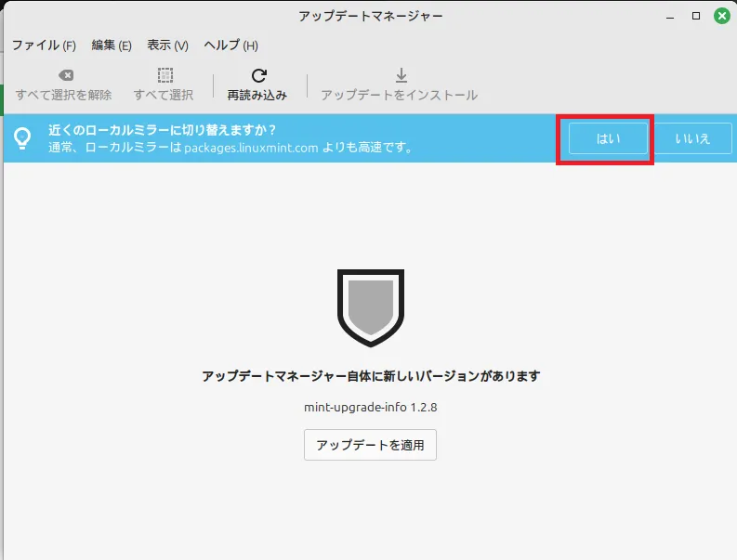Screen dimensions: 737x560
Task: Click the すべて選択を解除 toolbar icon
Action: pos(64,76)
